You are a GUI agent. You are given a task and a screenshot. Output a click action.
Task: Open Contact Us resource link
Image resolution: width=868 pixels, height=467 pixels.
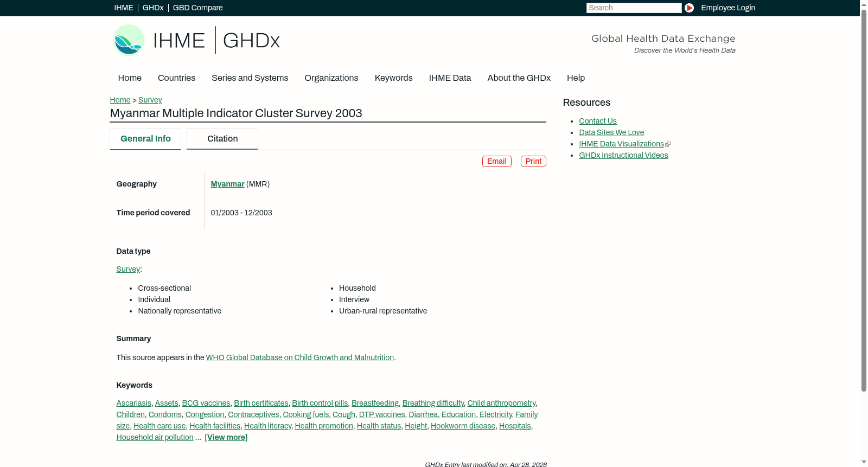tap(598, 121)
